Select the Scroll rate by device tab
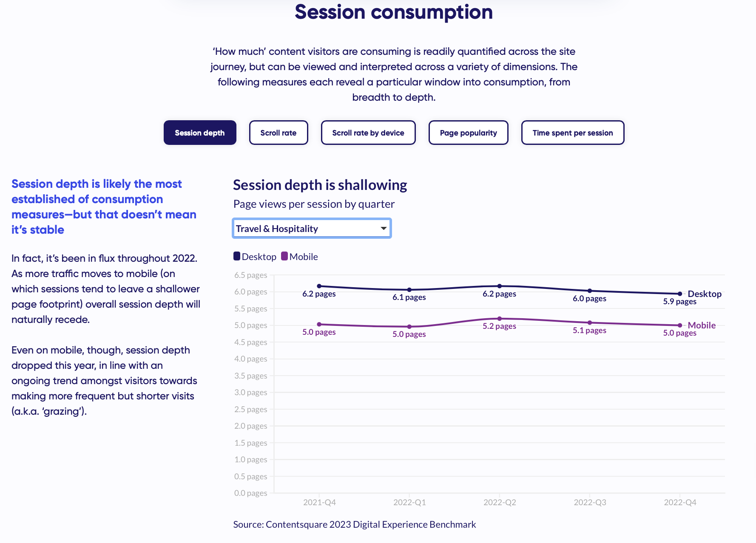The width and height of the screenshot is (756, 543). point(368,133)
